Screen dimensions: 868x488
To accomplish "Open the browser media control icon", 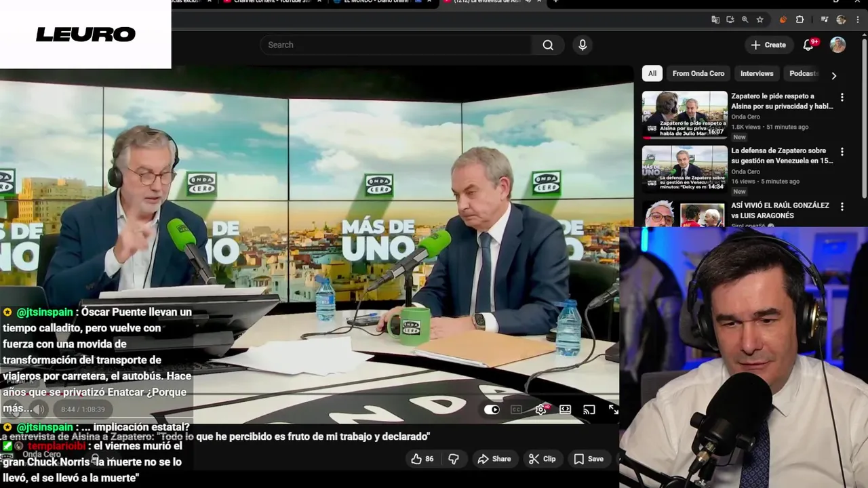I will click(x=825, y=20).
